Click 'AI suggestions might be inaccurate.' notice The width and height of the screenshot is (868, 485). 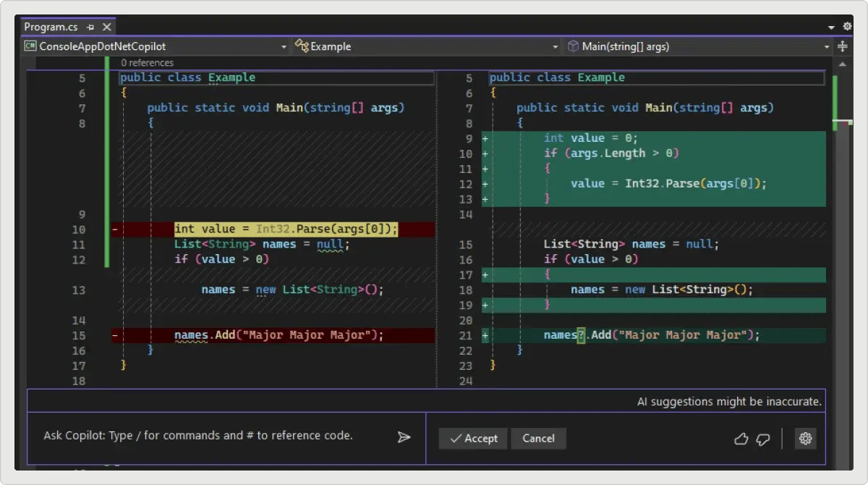[729, 401]
